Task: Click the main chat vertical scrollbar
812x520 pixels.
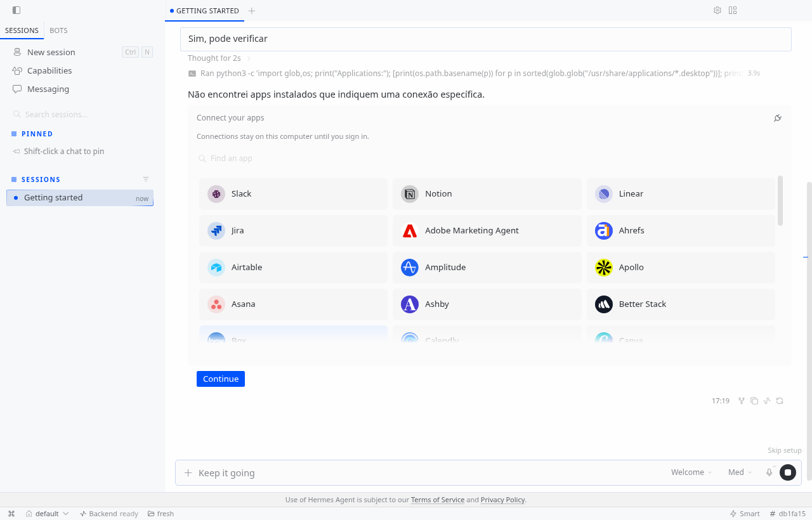Action: 809,330
